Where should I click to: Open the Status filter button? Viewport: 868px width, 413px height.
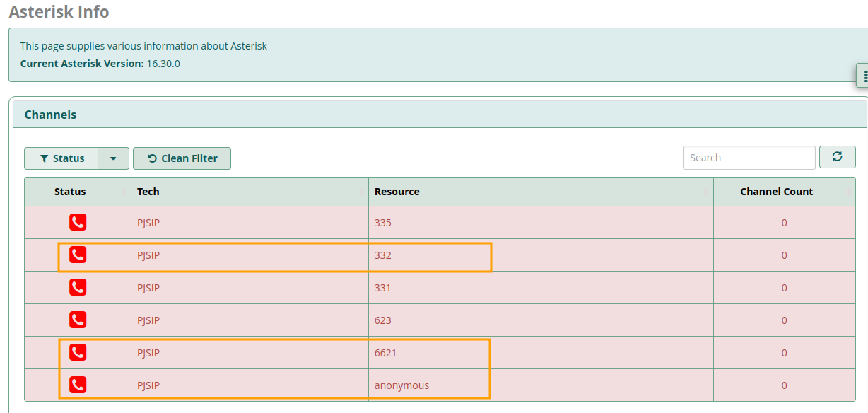61,158
